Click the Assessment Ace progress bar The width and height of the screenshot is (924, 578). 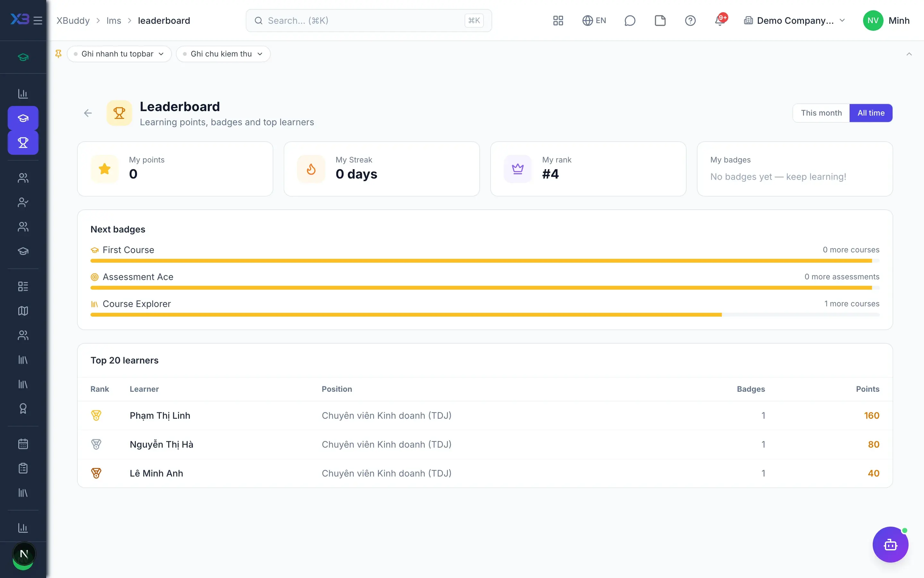tap(485, 288)
